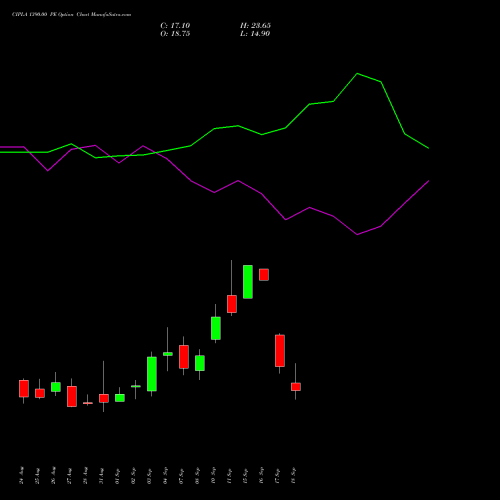This screenshot has height=500, width=500.
Task: Select the red candle above 16 Sep
Action: 264,275
